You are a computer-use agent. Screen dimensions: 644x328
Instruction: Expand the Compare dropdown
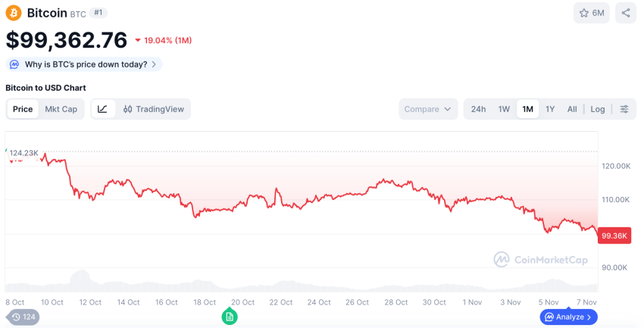[x=428, y=109]
